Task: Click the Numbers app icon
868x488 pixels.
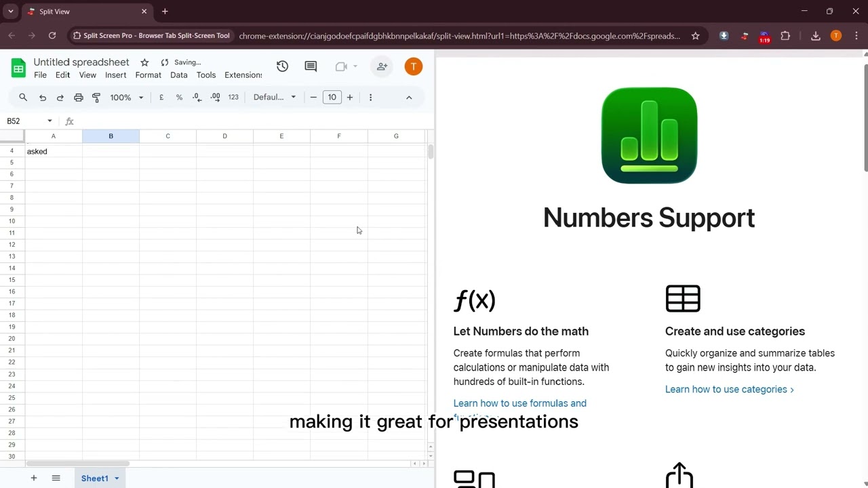Action: pos(649,136)
